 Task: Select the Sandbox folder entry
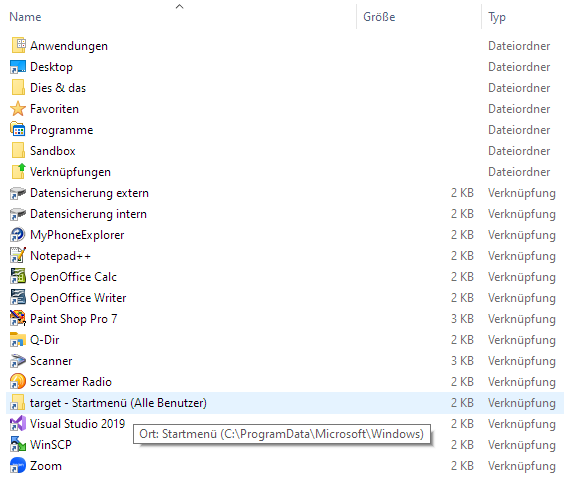pyautogui.click(x=53, y=151)
